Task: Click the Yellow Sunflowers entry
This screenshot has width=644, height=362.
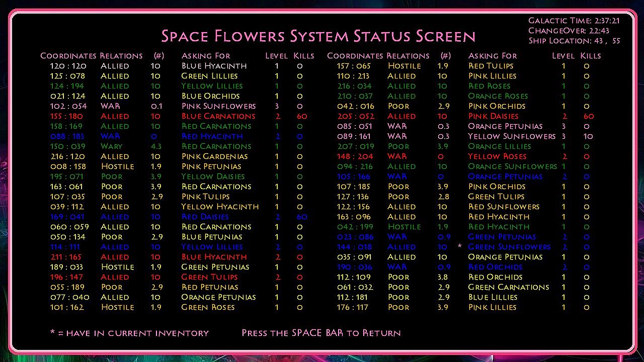Action: pyautogui.click(x=512, y=136)
